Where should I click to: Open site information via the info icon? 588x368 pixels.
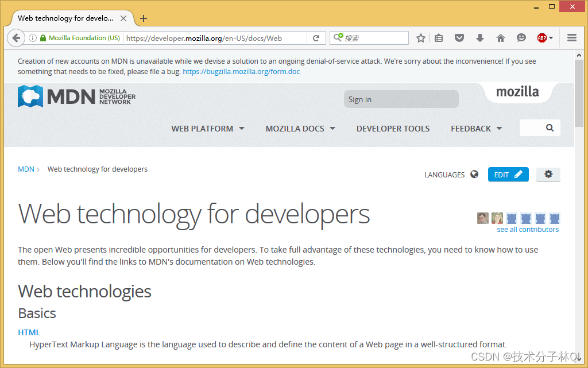[33, 38]
